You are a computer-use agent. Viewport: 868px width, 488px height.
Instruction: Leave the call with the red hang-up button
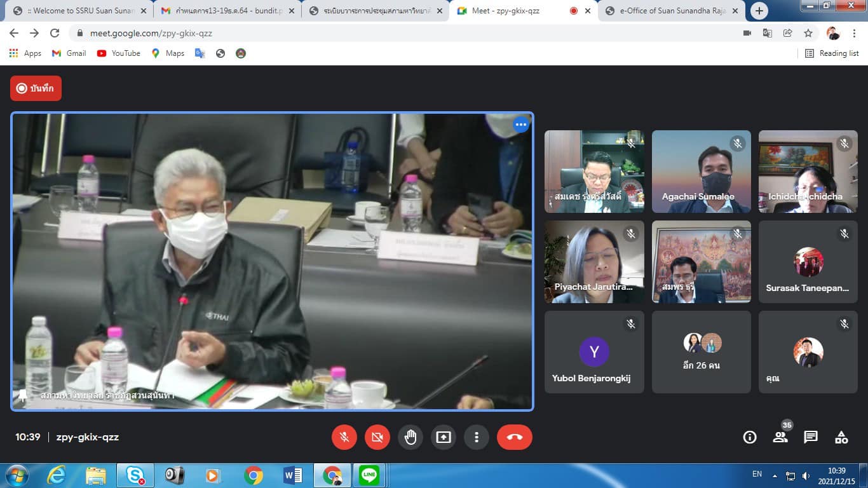(x=514, y=437)
